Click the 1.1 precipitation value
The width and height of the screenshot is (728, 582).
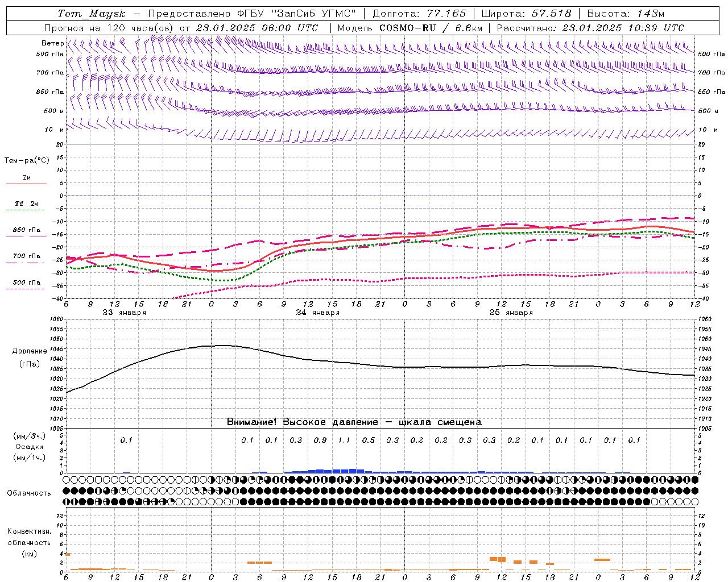344,440
